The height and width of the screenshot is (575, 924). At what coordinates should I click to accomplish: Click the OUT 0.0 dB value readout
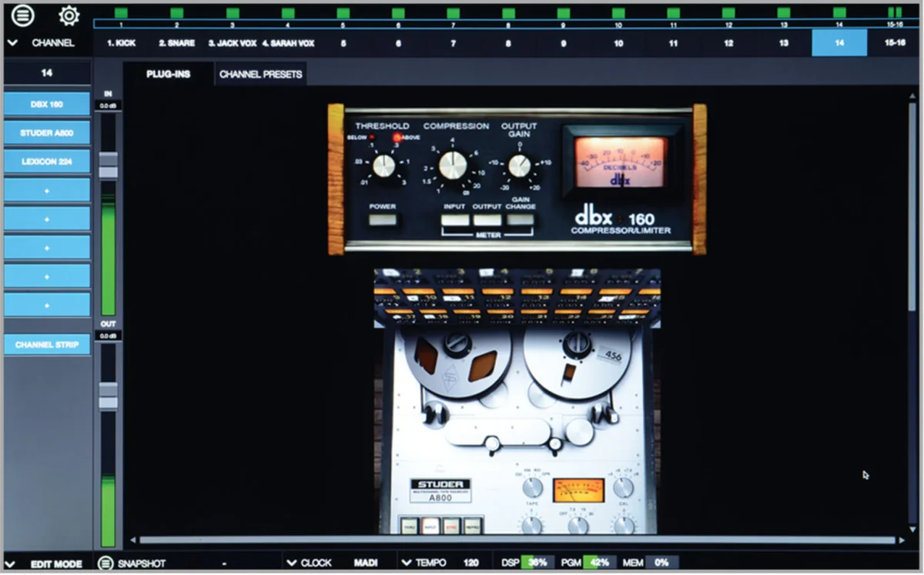point(109,336)
